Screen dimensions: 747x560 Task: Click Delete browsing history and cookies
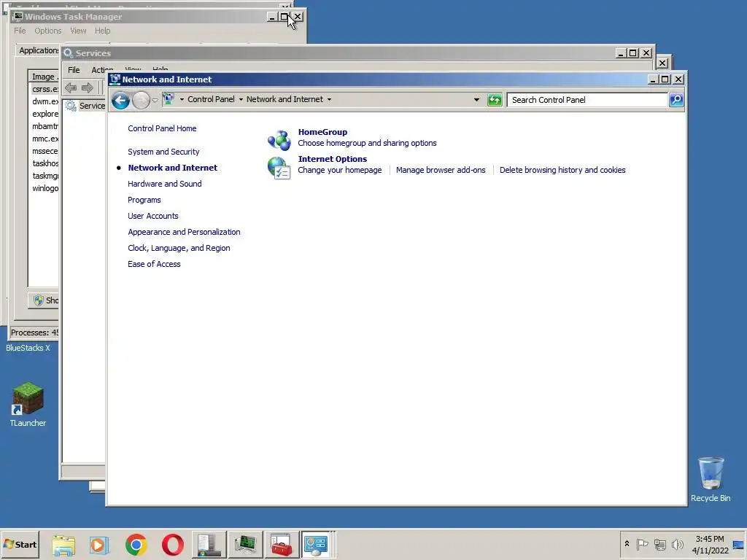[x=562, y=170]
